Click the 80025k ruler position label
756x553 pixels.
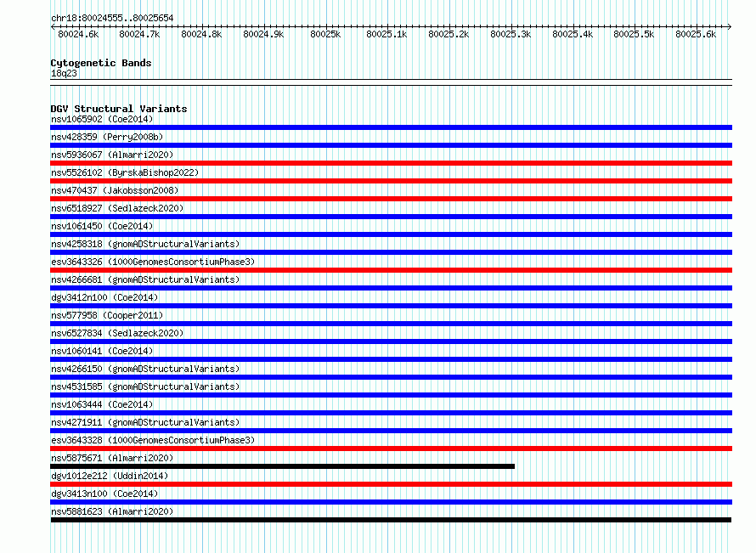(x=325, y=34)
